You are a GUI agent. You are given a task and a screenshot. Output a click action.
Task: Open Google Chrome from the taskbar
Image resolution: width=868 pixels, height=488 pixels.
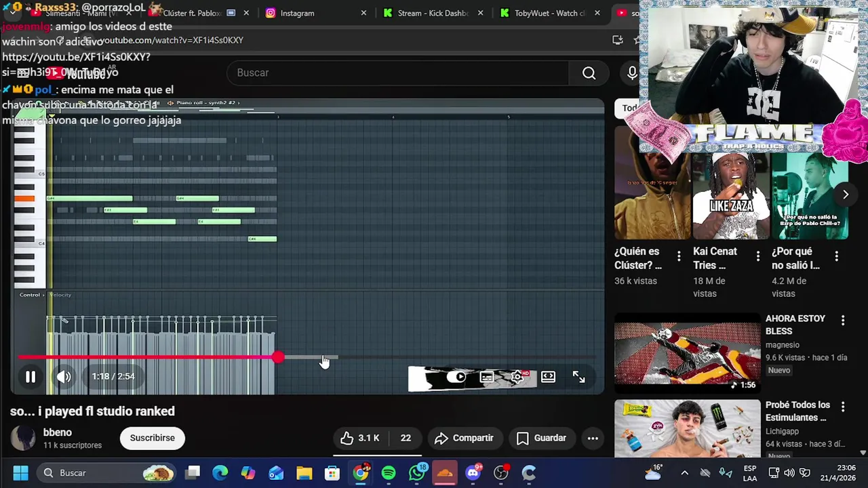(361, 473)
